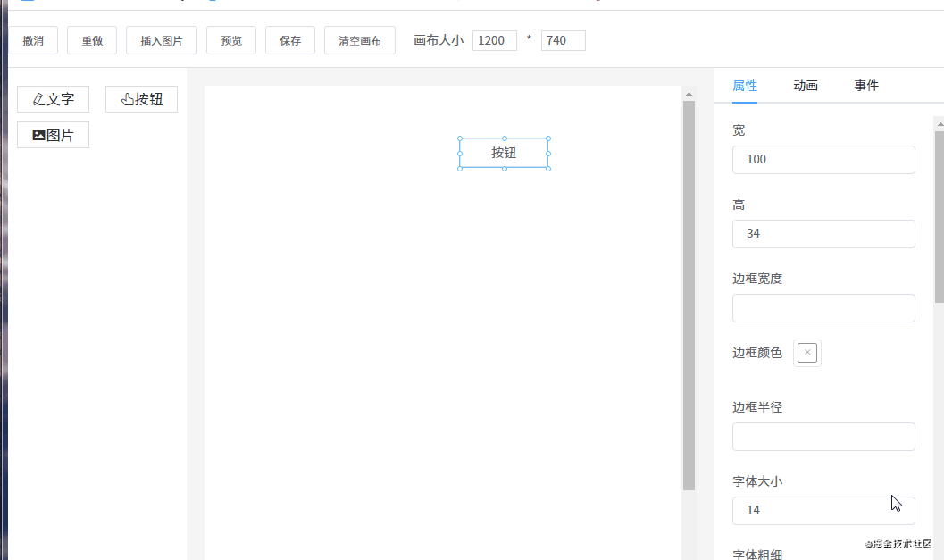Add a 文字 text component
Screen dimensions: 944x560
tap(53, 99)
